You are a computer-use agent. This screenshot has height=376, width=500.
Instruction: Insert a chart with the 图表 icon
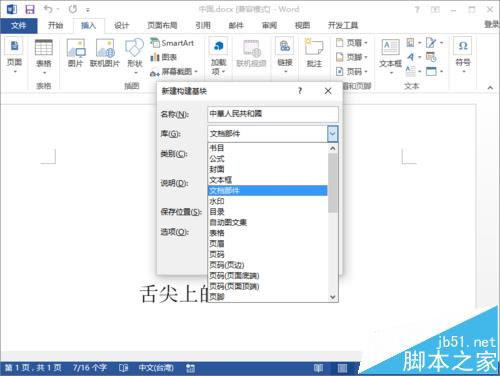163,57
